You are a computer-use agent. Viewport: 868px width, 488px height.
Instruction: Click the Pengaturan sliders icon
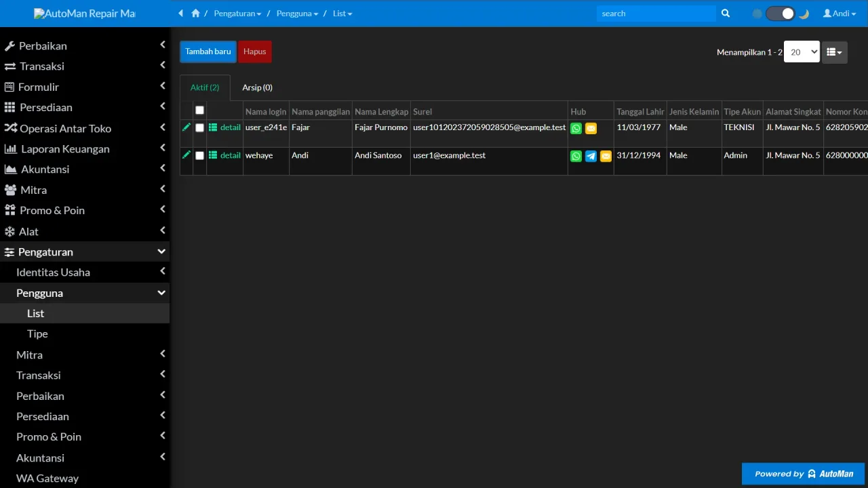pyautogui.click(x=9, y=252)
